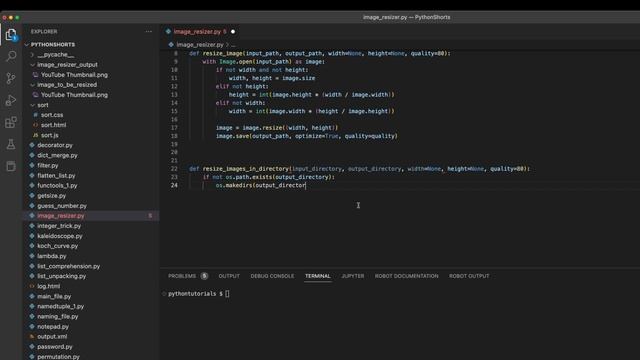Open log.html file
640x360 pixels.
pyautogui.click(x=49, y=286)
